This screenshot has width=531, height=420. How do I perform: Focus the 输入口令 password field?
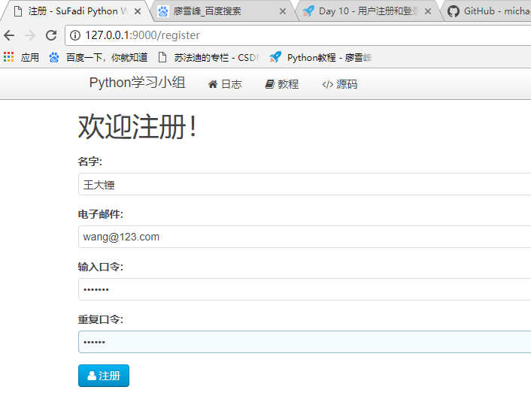click(x=305, y=289)
